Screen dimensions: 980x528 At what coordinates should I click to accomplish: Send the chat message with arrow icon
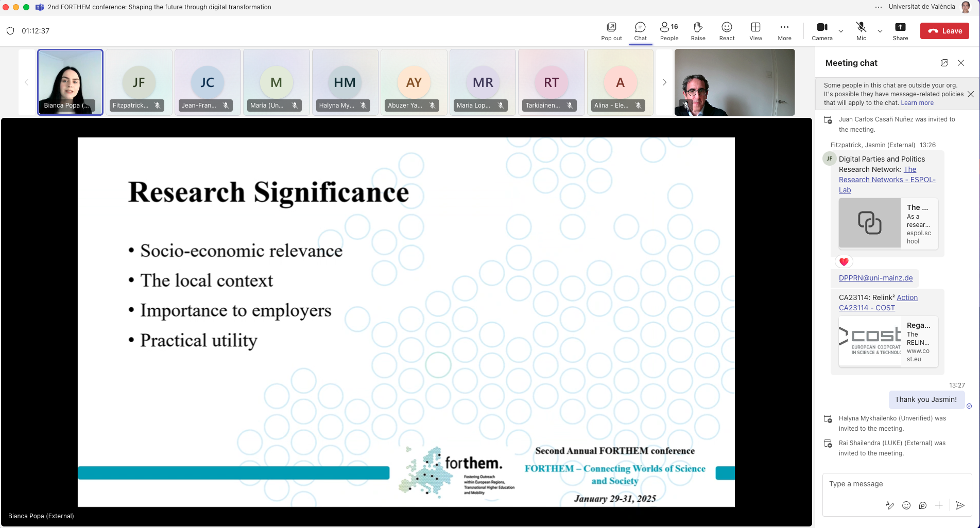[x=960, y=505]
